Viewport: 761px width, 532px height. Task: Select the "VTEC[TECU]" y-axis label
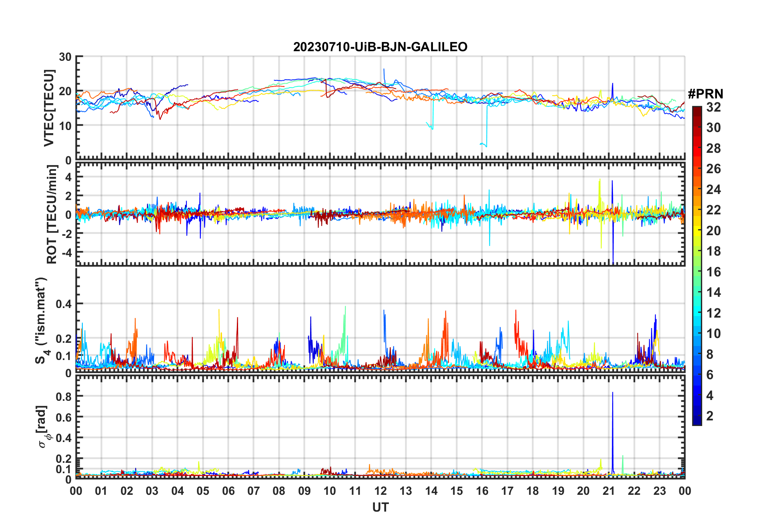[x=49, y=108]
